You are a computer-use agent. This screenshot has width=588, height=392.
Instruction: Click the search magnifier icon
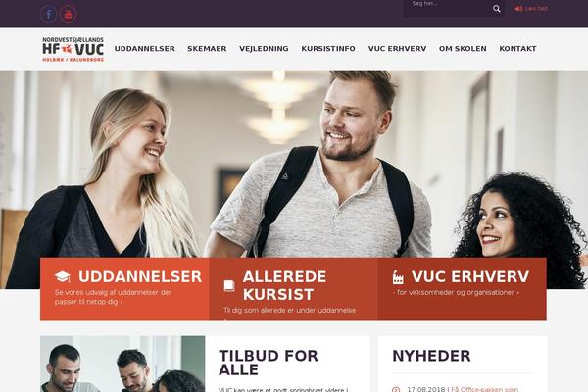click(x=497, y=9)
